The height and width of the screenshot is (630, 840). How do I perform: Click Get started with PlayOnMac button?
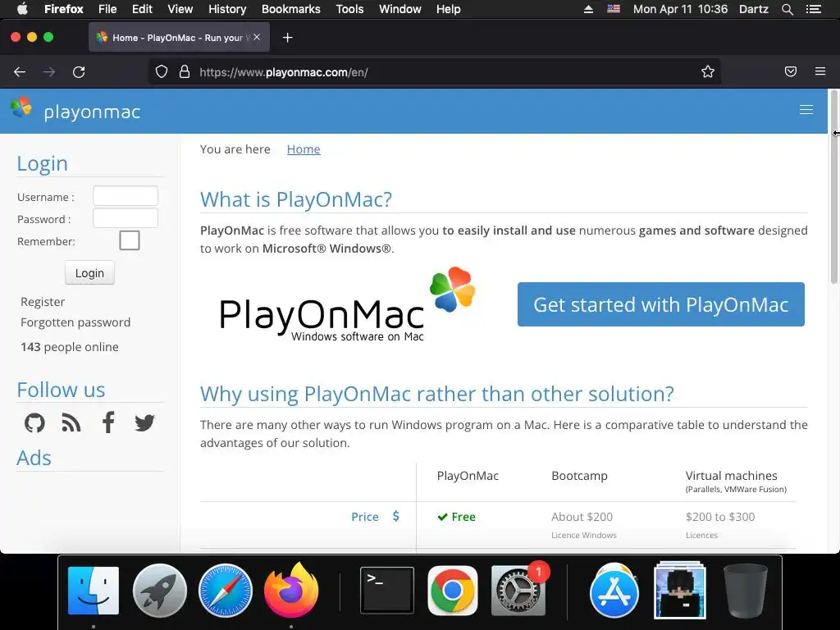click(660, 304)
